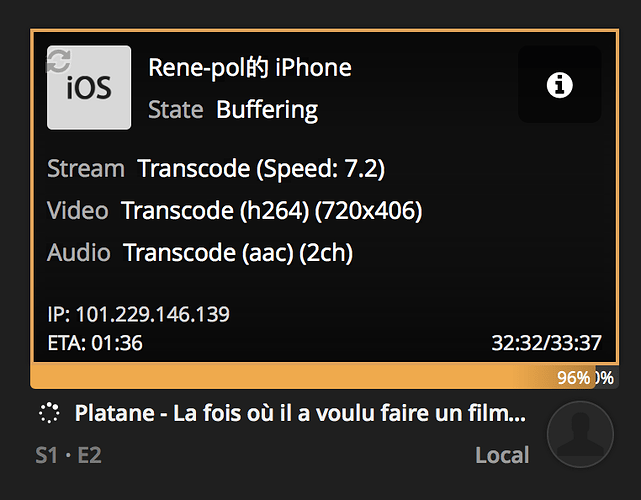
Task: Click the orange transcode progress bar
Action: point(290,377)
